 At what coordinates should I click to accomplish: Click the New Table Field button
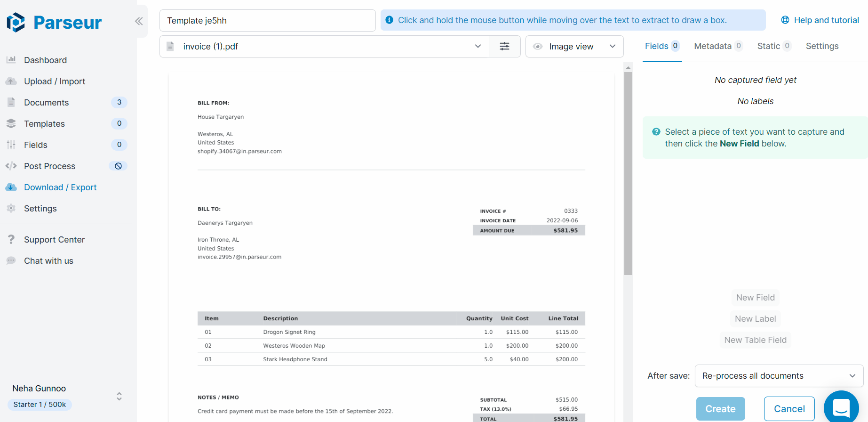click(755, 340)
